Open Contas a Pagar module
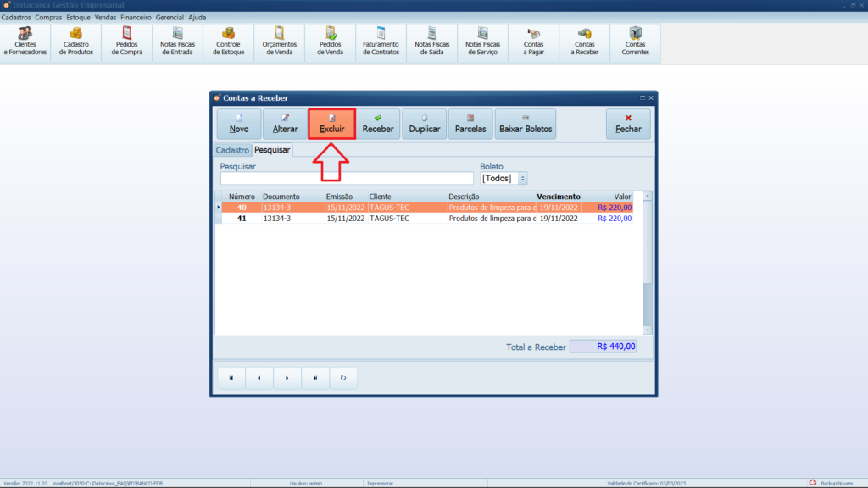The image size is (868, 488). click(533, 42)
